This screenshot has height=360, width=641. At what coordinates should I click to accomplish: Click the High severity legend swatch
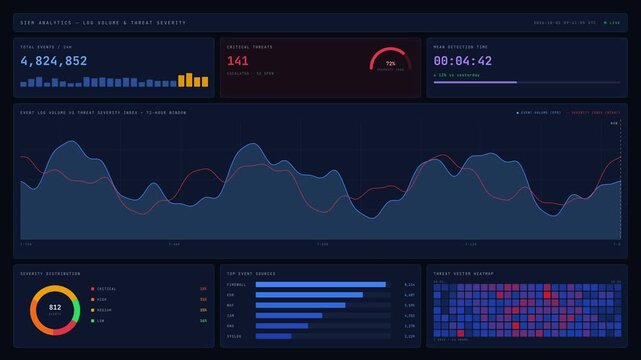click(x=92, y=300)
